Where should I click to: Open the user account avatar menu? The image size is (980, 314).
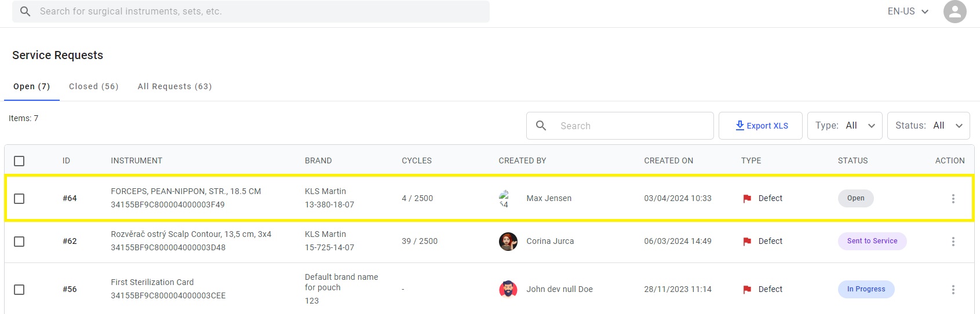[955, 12]
